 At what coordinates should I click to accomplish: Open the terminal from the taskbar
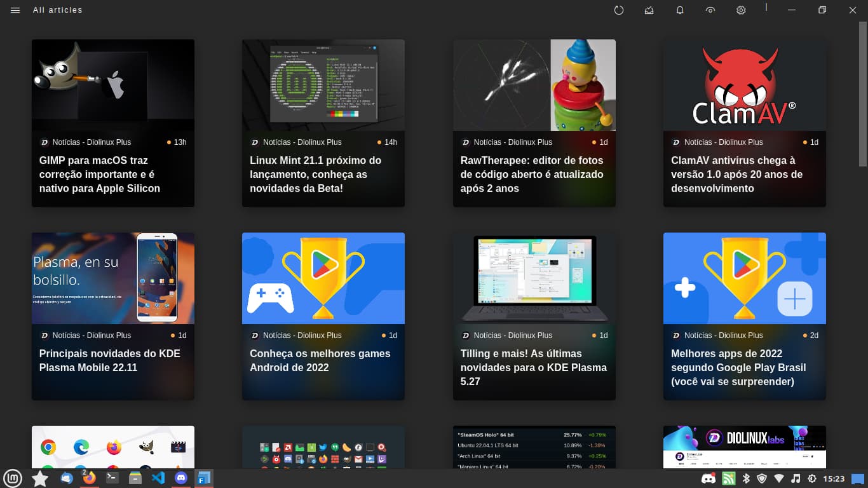point(112,478)
